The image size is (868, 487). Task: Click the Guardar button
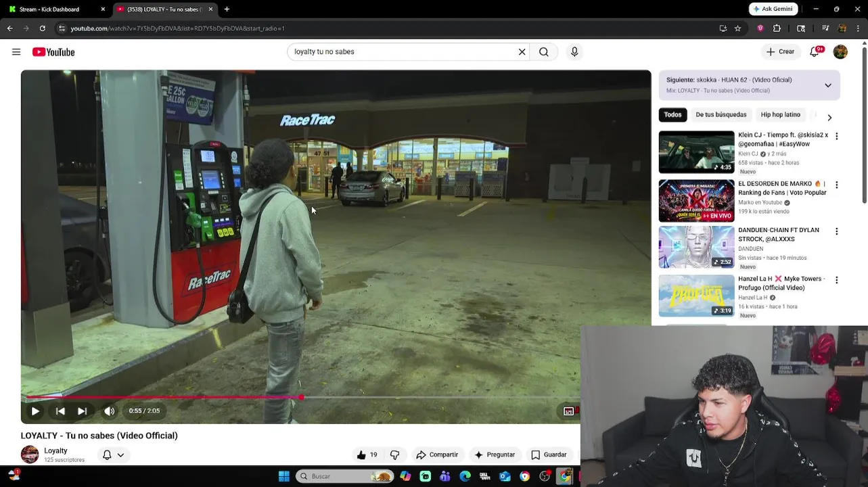[549, 455]
